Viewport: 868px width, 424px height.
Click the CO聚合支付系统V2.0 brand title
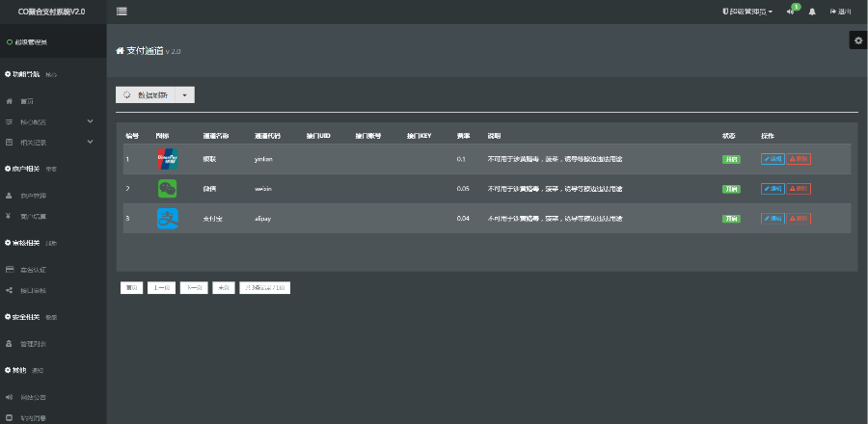[x=51, y=12]
